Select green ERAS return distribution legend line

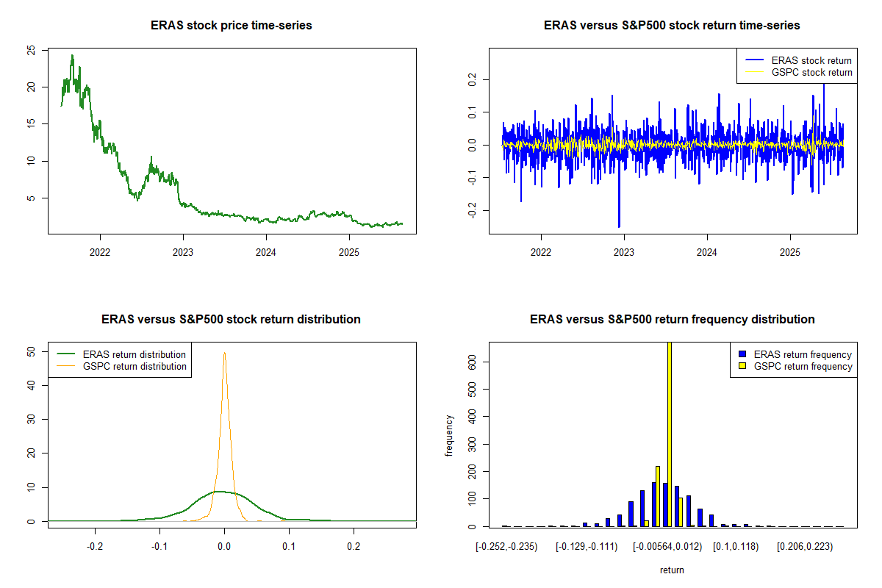point(66,354)
